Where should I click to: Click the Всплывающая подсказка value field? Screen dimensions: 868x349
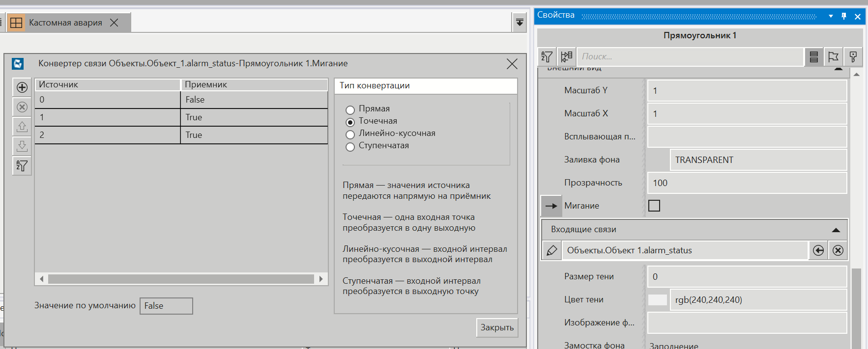pos(747,137)
